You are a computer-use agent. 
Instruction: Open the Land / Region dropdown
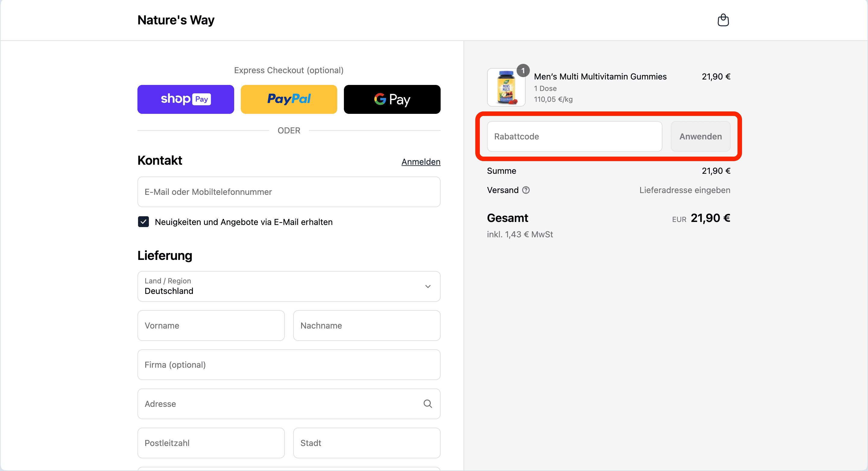(289, 286)
